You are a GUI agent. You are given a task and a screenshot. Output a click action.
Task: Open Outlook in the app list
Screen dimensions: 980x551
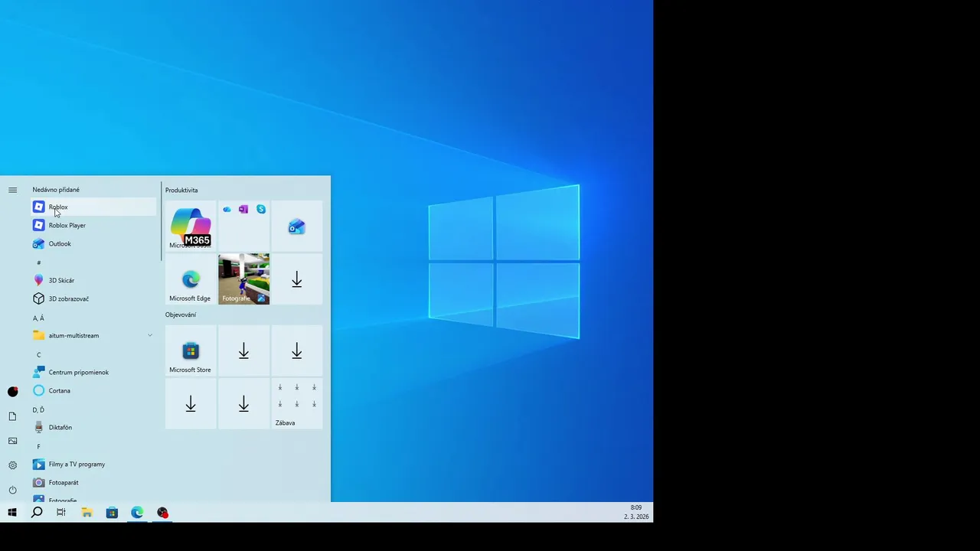(x=93, y=243)
